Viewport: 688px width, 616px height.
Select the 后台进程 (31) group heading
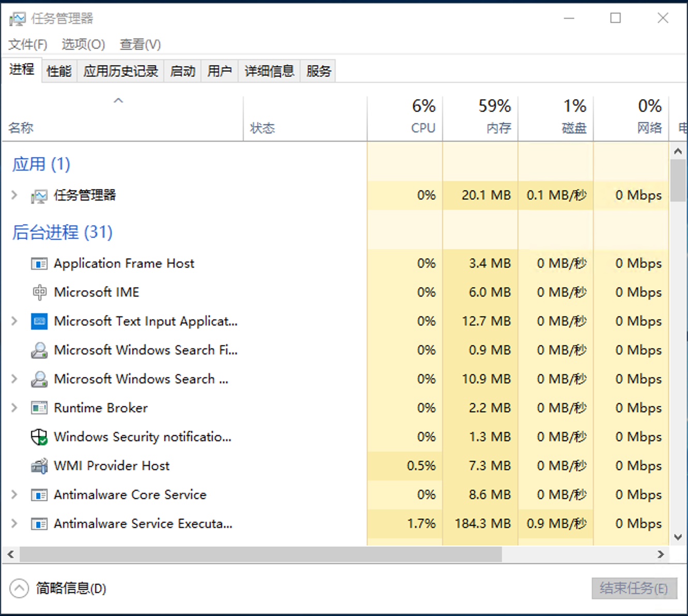tap(62, 233)
